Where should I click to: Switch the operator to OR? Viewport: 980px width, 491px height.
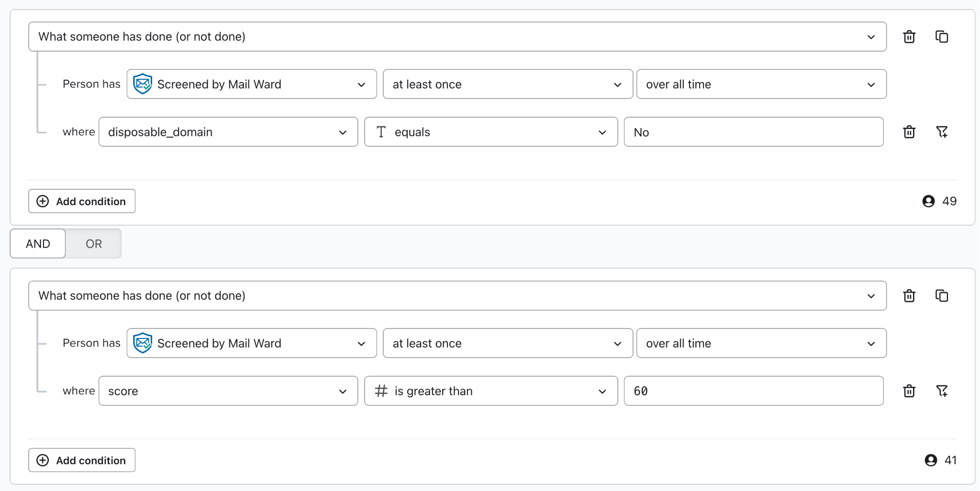tap(94, 244)
